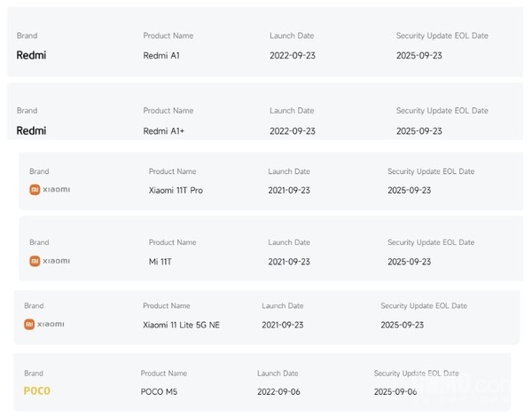This screenshot has height=417, width=532.
Task: Open Xiaomi 11 Lite 5G NE product
Action: point(181,325)
